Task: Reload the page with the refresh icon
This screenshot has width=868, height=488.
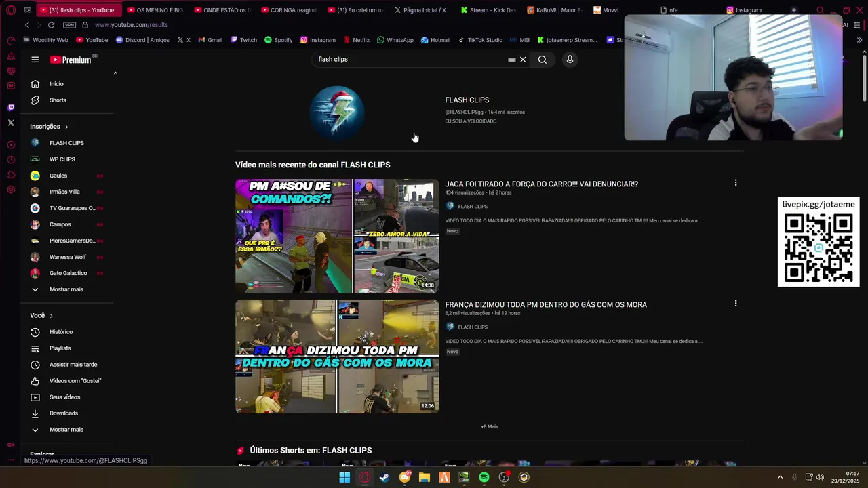Action: 51,25
